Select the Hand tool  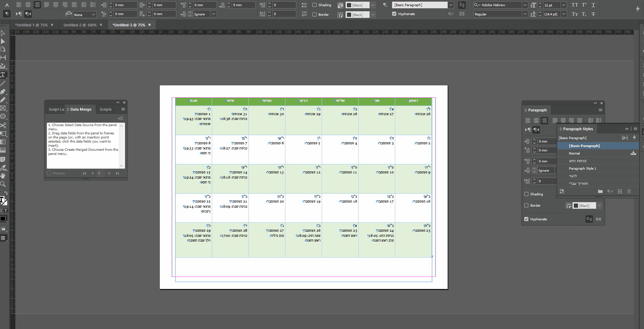(3, 175)
